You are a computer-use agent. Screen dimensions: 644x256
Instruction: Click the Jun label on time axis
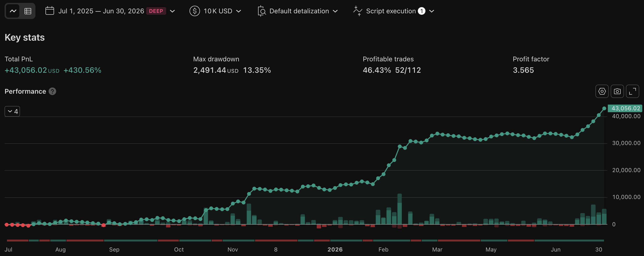click(x=555, y=250)
